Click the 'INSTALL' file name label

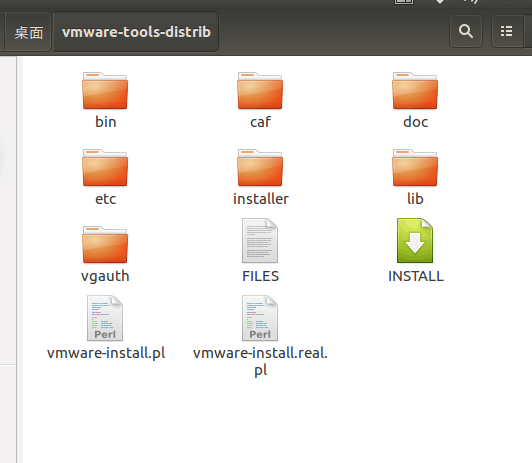(x=416, y=276)
